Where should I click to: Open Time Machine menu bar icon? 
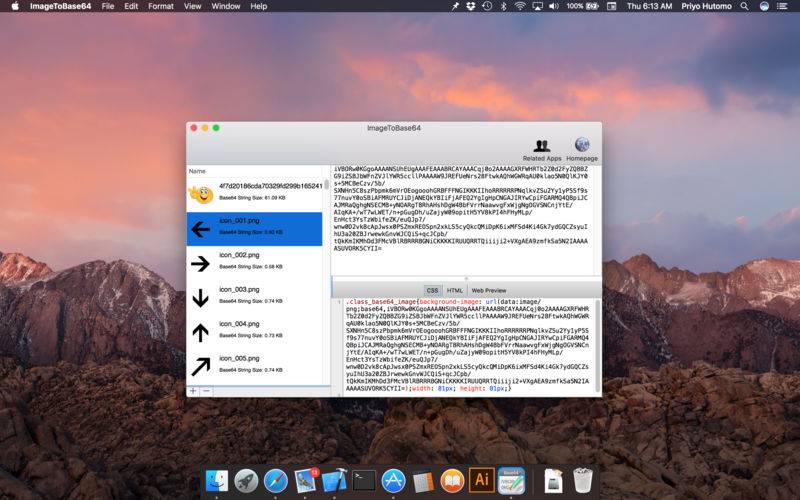(487, 6)
